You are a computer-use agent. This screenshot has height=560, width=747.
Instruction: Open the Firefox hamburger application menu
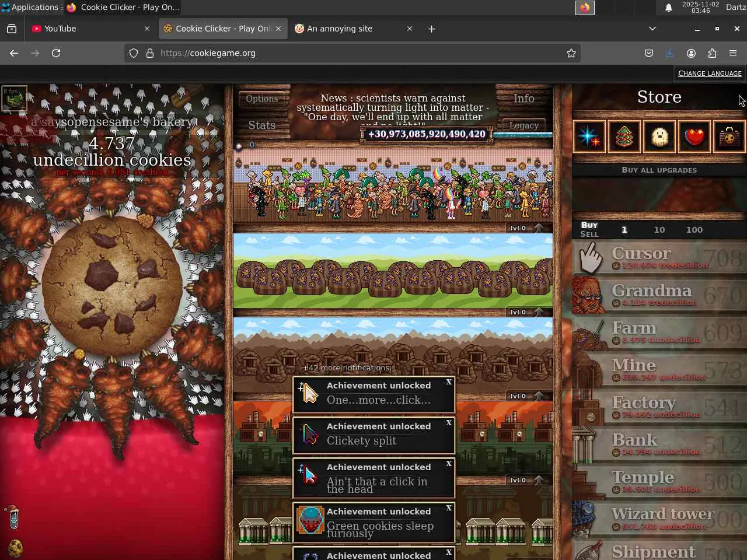(733, 53)
